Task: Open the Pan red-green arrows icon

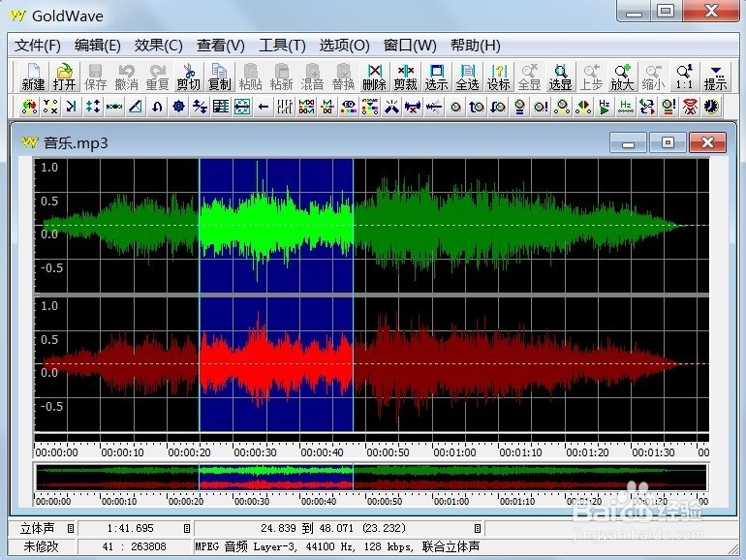Action: [x=583, y=107]
